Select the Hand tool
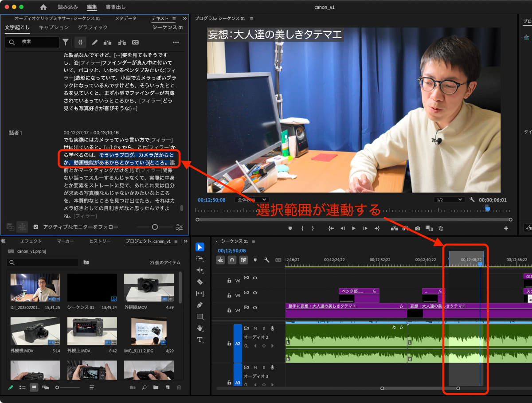The height and width of the screenshot is (403, 532). tap(200, 328)
